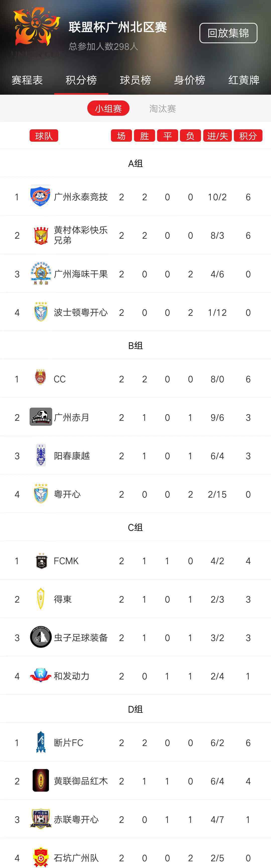
Task: Open 广州永泰竞技 team badge
Action: click(40, 196)
